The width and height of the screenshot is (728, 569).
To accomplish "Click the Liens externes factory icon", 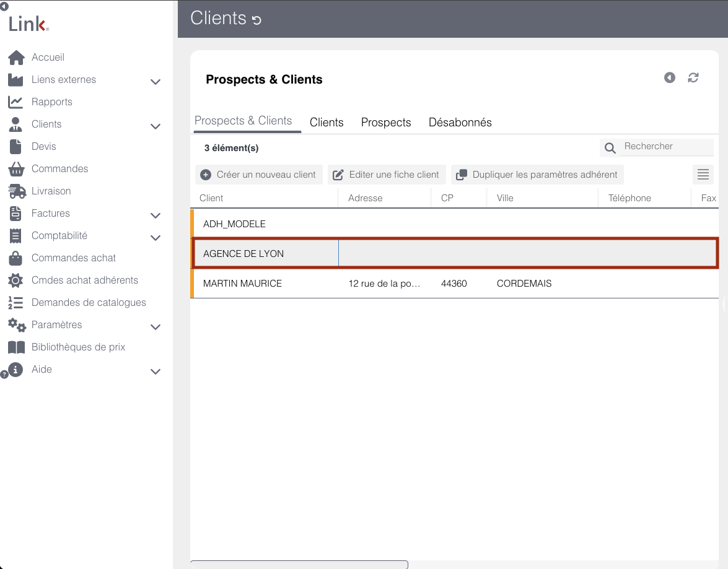I will 15,80.
